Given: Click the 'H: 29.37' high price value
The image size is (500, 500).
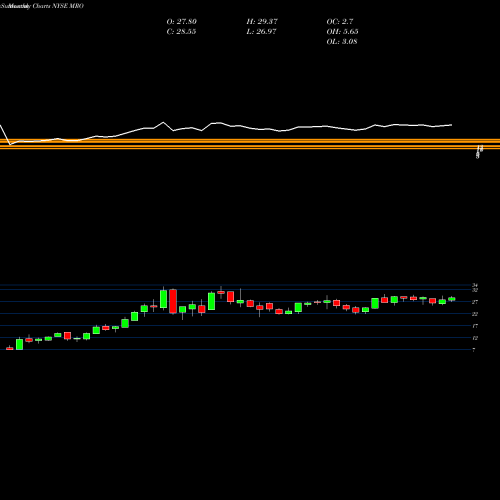Looking at the screenshot, I should coord(262,22).
